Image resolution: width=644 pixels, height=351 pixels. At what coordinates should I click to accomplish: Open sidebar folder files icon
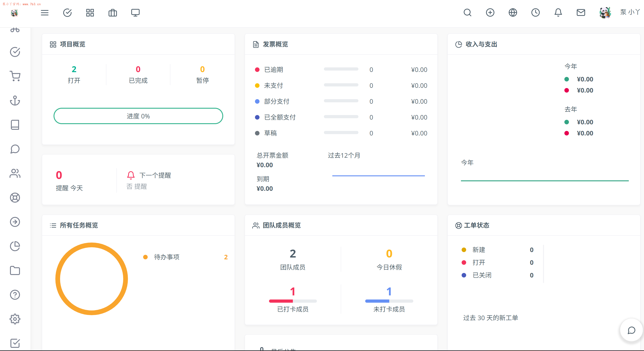(x=15, y=270)
